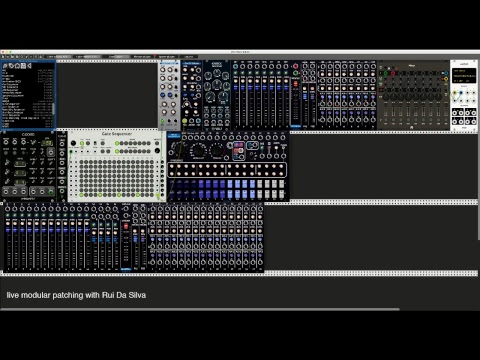The width and height of the screenshot is (480, 360).
Task: Toggle the green lit button atop Gate Sequencer
Action: click(x=82, y=143)
